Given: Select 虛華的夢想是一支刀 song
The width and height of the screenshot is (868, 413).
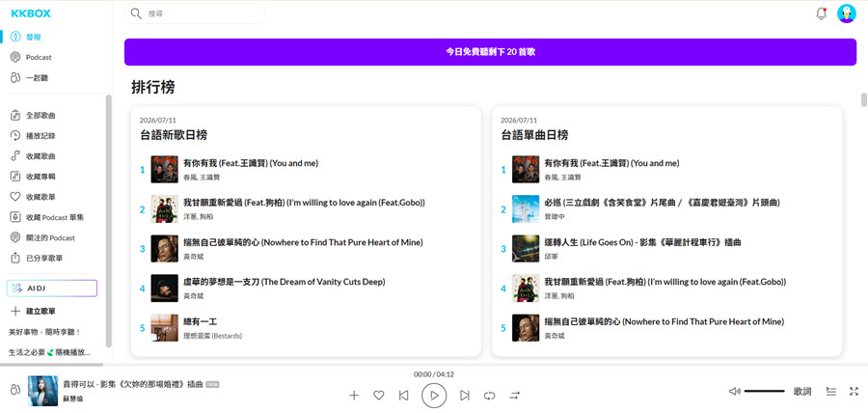Looking at the screenshot, I should tap(284, 282).
